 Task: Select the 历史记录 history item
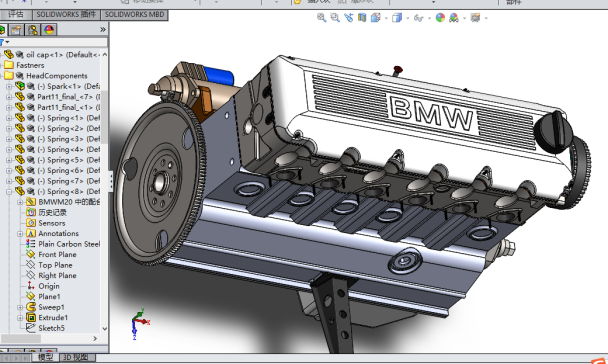click(52, 212)
